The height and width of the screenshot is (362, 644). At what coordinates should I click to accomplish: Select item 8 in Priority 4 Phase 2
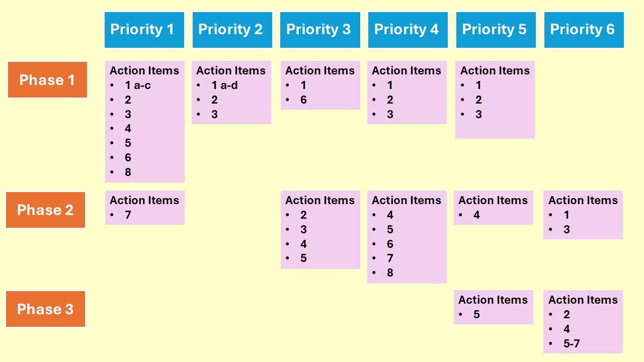[390, 273]
